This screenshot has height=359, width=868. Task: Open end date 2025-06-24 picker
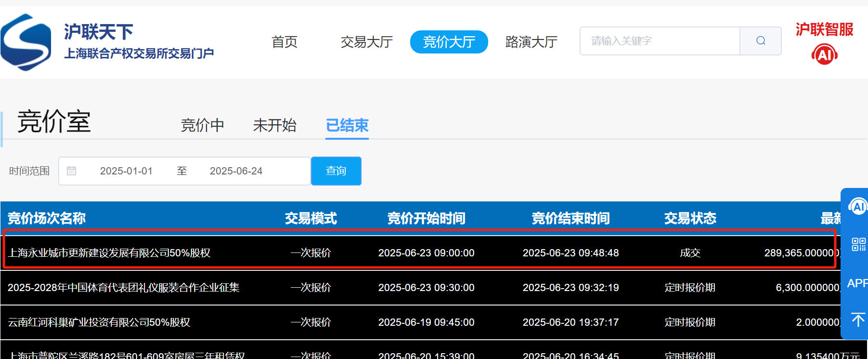(236, 171)
